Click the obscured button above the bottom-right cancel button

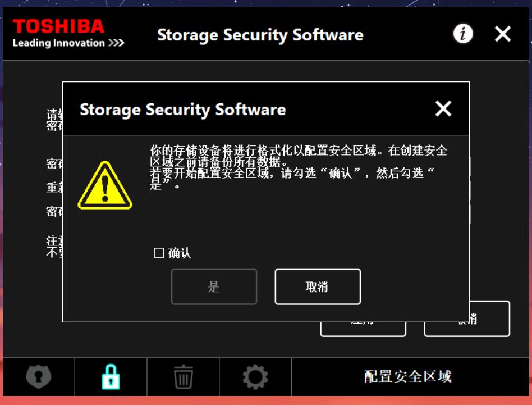pos(364,318)
